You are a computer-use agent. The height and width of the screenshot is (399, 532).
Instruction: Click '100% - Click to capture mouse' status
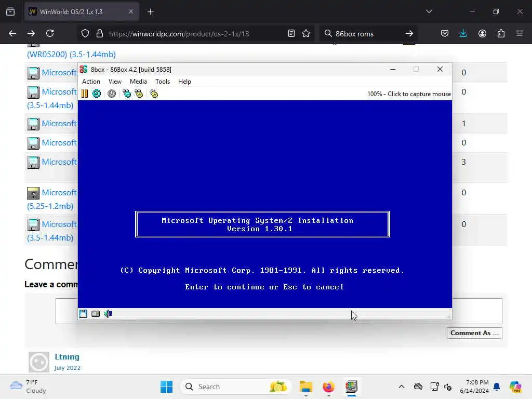(409, 94)
